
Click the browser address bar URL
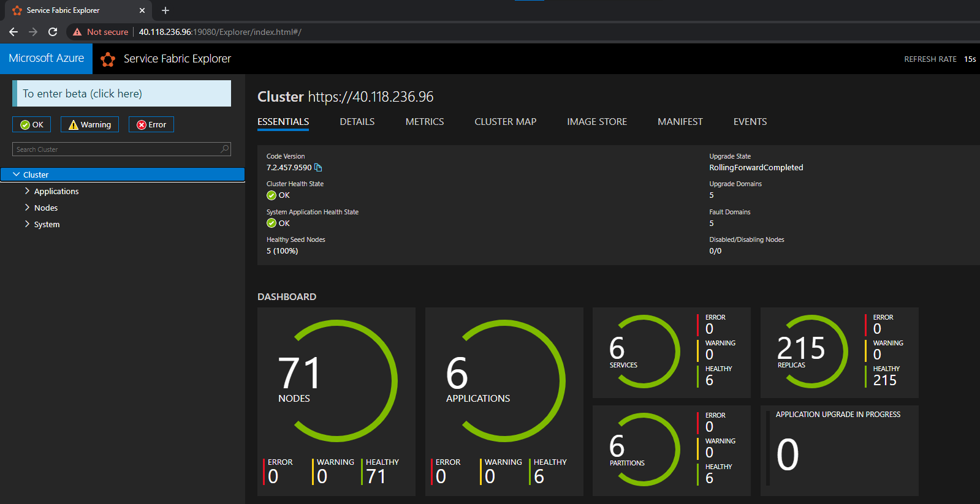pos(220,32)
